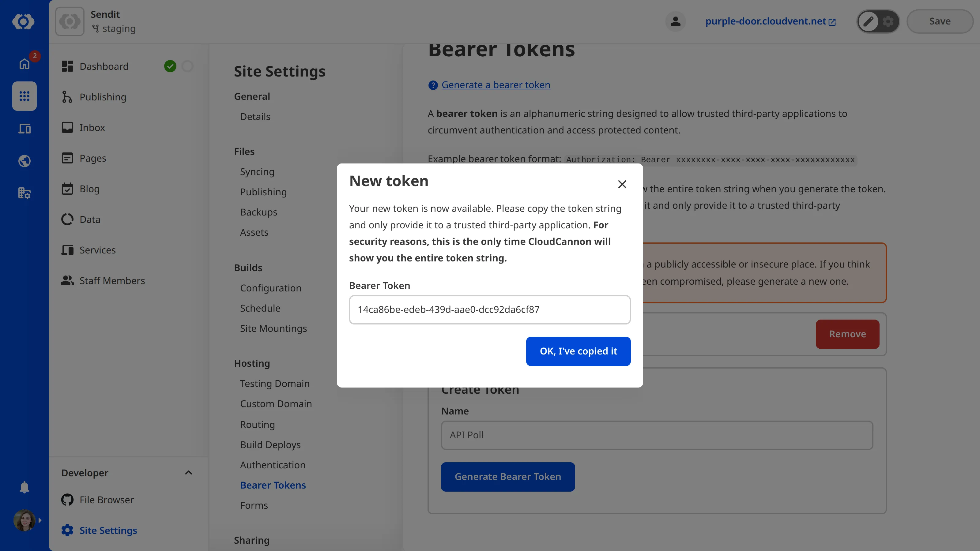
Task: Open the Dashboard home icon with notification badge
Action: 24,63
